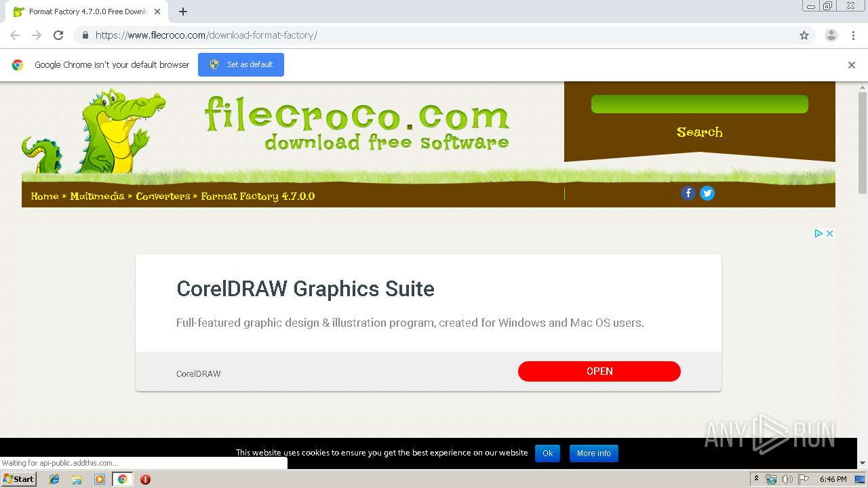
Task: Reload the page with the refresh icon
Action: (x=58, y=35)
